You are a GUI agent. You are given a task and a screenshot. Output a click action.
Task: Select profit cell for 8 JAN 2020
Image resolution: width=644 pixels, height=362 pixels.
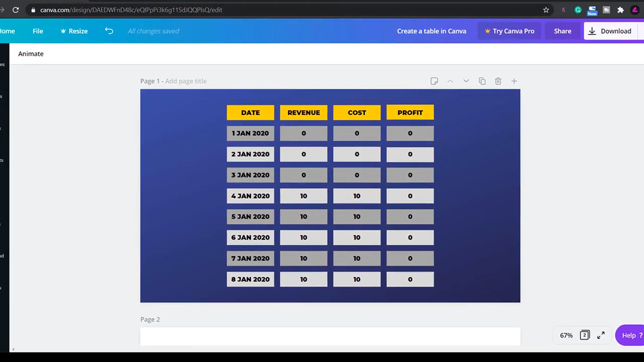(410, 279)
